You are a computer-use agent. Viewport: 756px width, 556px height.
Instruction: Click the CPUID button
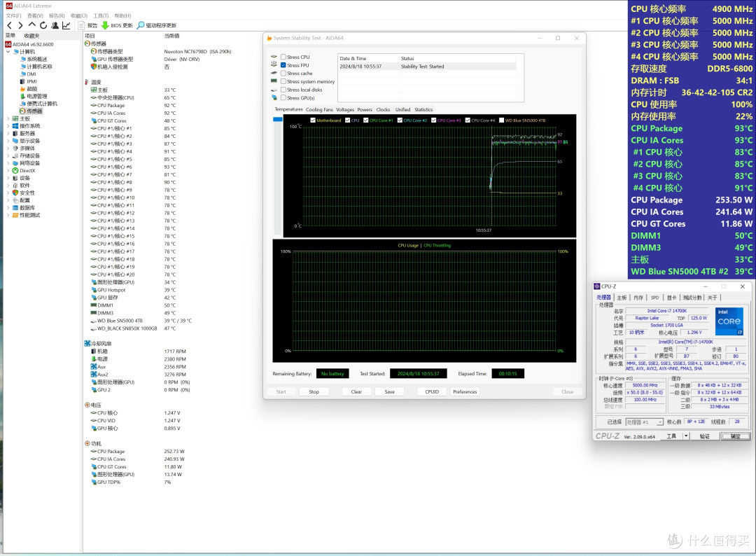432,391
